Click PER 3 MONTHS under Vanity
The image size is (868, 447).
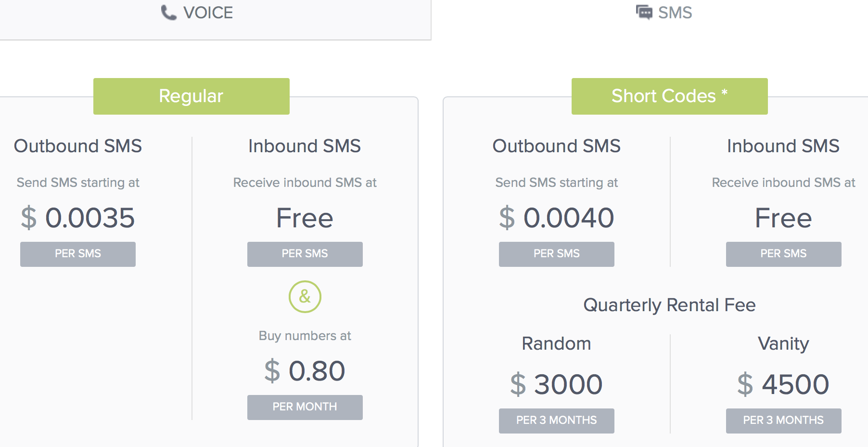[x=783, y=421]
